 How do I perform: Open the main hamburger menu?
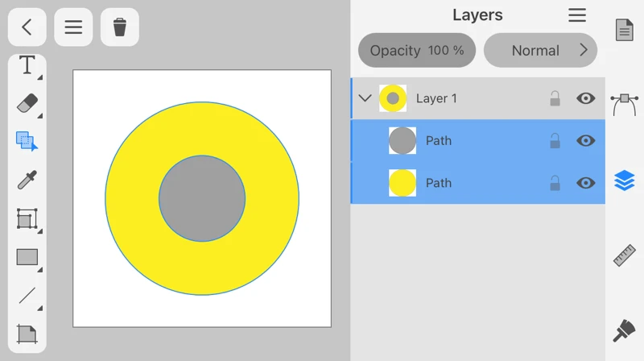pyautogui.click(x=73, y=27)
